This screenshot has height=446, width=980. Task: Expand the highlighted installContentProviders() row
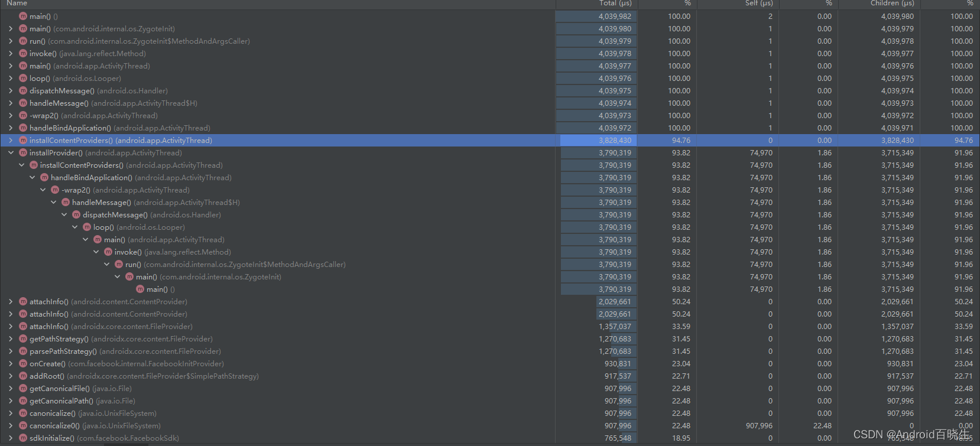coord(11,140)
